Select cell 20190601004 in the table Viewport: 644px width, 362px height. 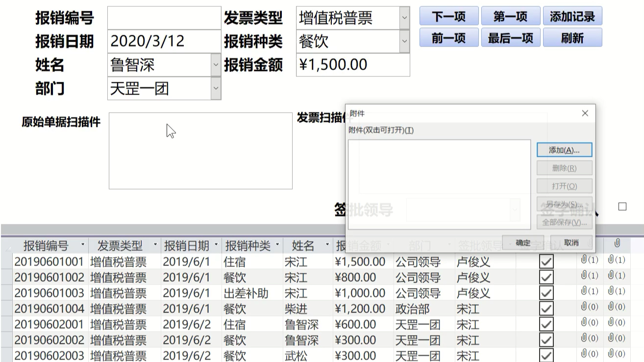[x=49, y=309]
